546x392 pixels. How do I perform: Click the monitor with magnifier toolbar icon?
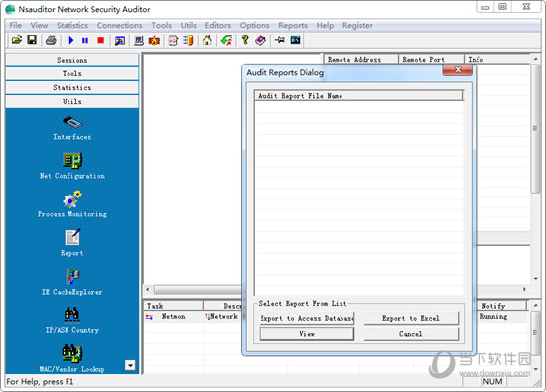click(x=120, y=41)
